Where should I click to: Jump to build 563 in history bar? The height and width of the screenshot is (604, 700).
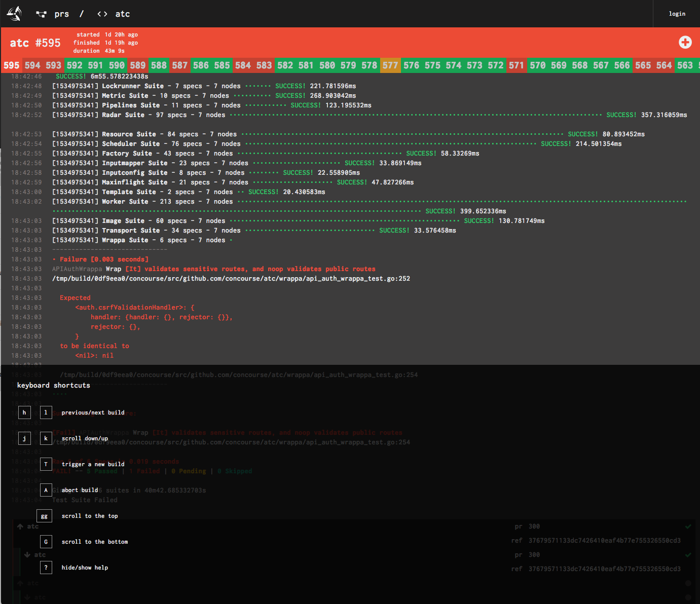pos(685,65)
